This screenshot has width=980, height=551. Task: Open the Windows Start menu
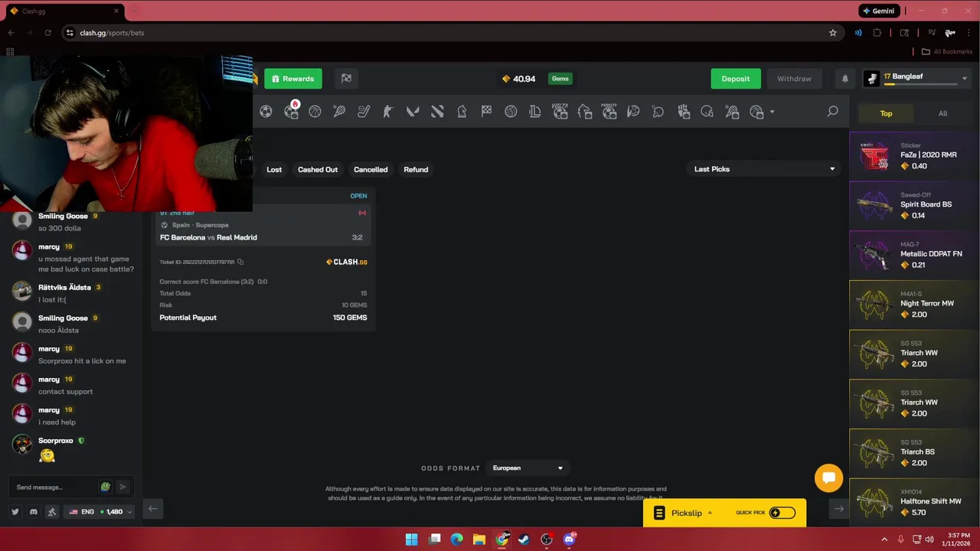coord(412,540)
